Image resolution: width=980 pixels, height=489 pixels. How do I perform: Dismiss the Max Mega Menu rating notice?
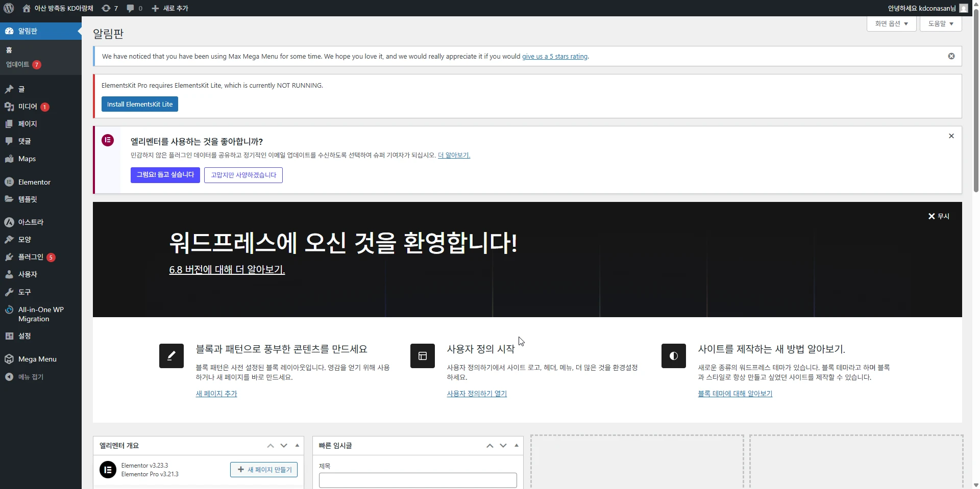(951, 56)
